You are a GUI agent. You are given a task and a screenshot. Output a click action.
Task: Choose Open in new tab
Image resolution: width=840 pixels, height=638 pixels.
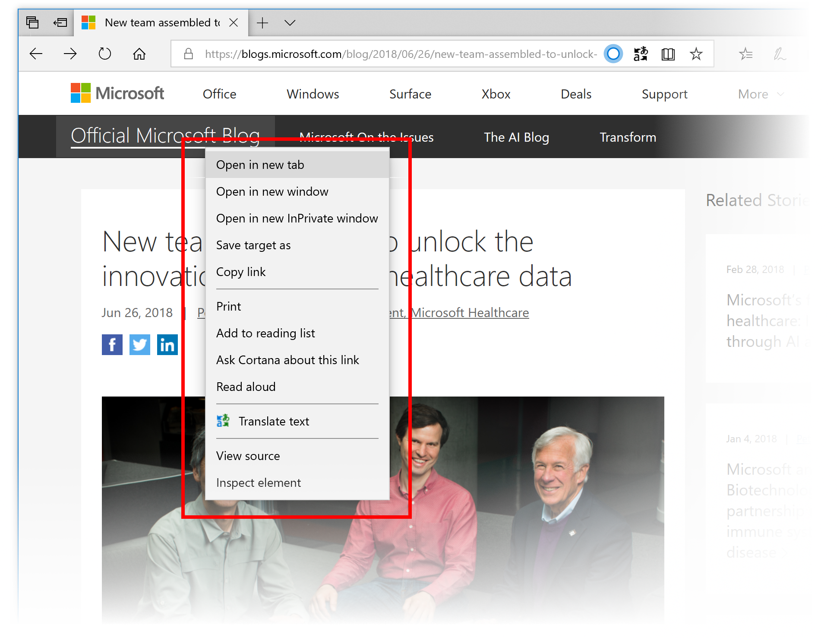tap(260, 165)
